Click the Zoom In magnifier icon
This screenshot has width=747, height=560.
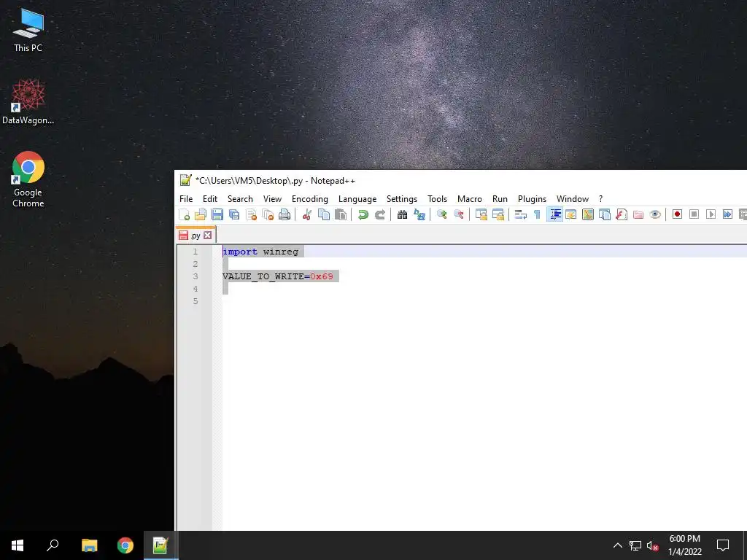pyautogui.click(x=441, y=214)
